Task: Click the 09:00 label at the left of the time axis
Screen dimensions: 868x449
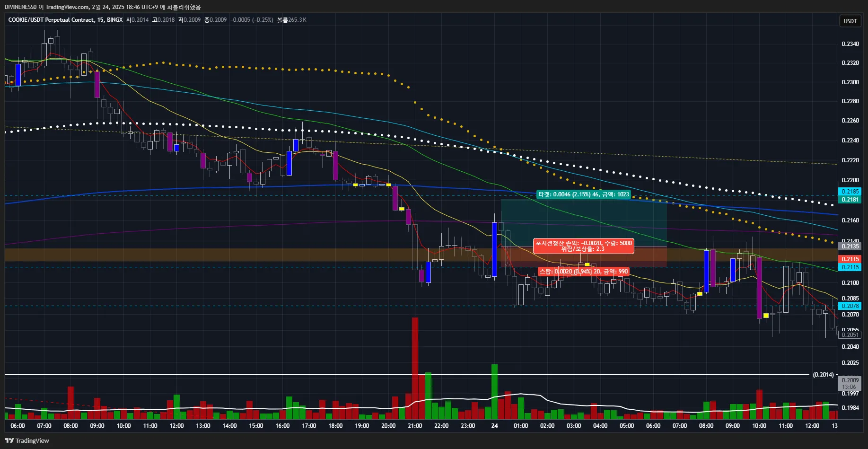Action: [97, 426]
